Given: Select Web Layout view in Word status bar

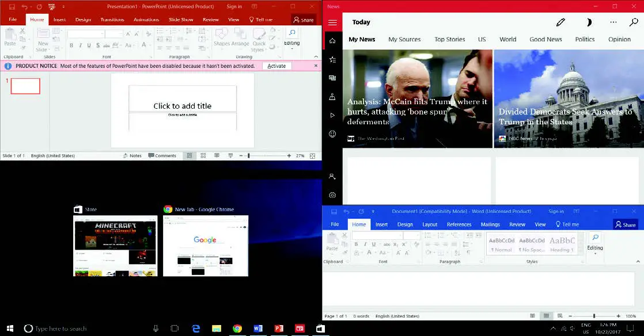Looking at the screenshot, I should click(560, 316).
